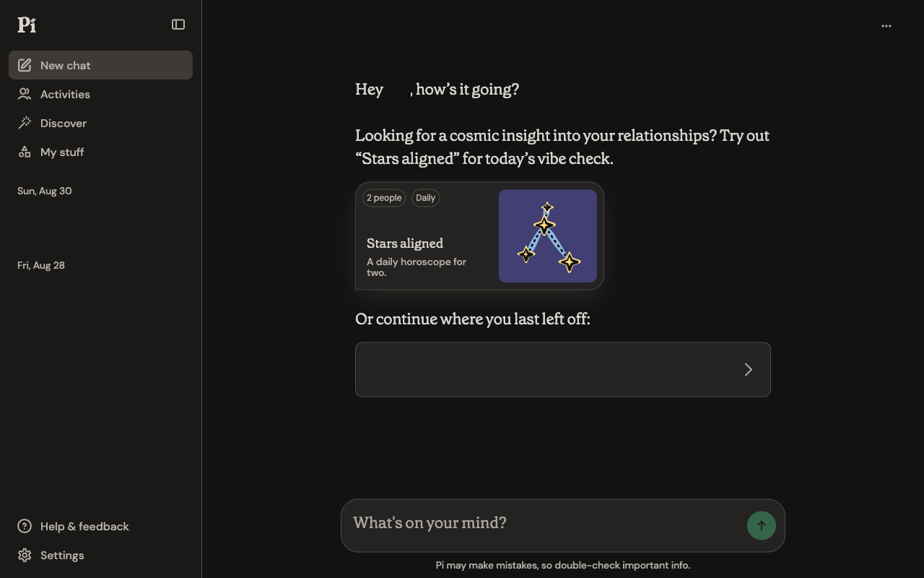Open the Discover page
Screen dimensions: 924x578
click(100, 123)
